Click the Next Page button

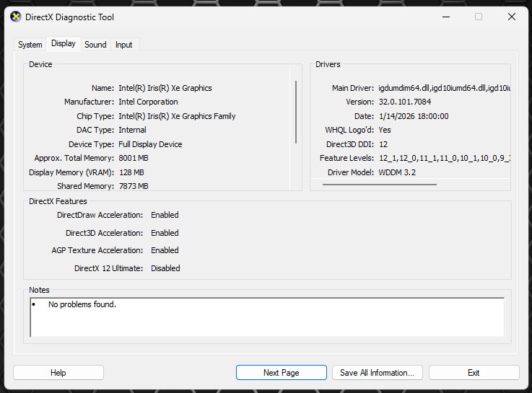(x=282, y=373)
